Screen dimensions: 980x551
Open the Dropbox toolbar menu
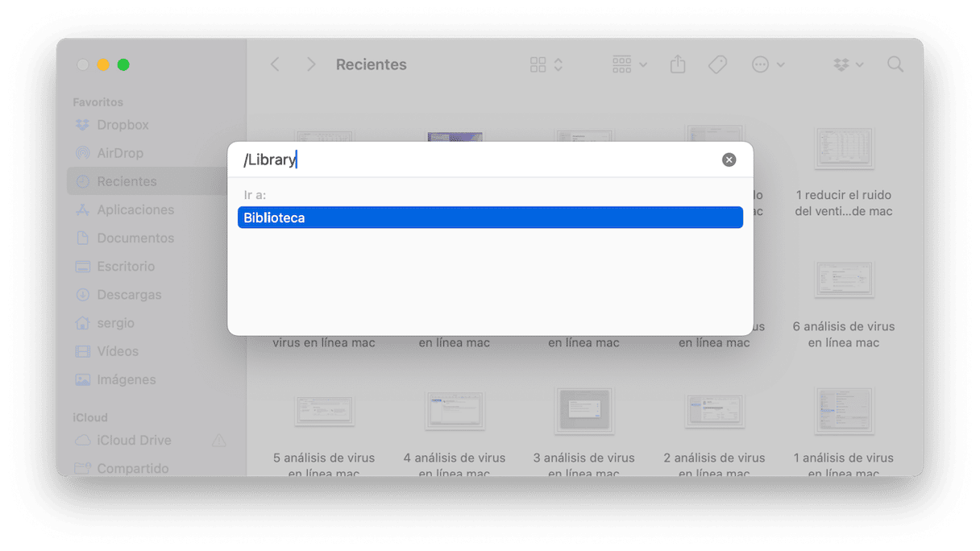click(x=848, y=64)
